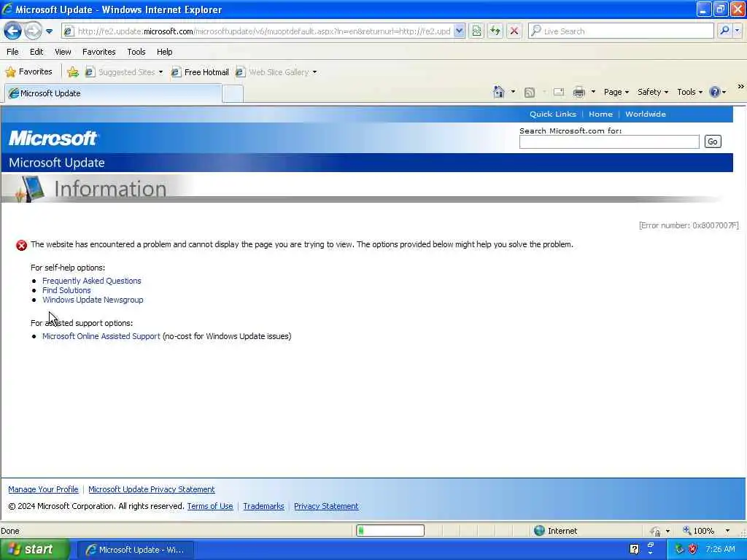This screenshot has width=747, height=560.
Task: Open the File menu
Action: click(x=12, y=52)
